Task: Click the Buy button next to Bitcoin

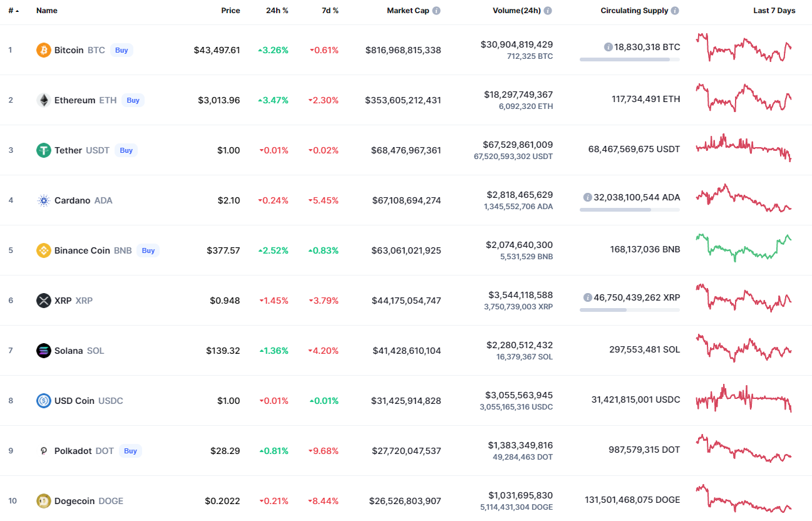Action: (121, 50)
